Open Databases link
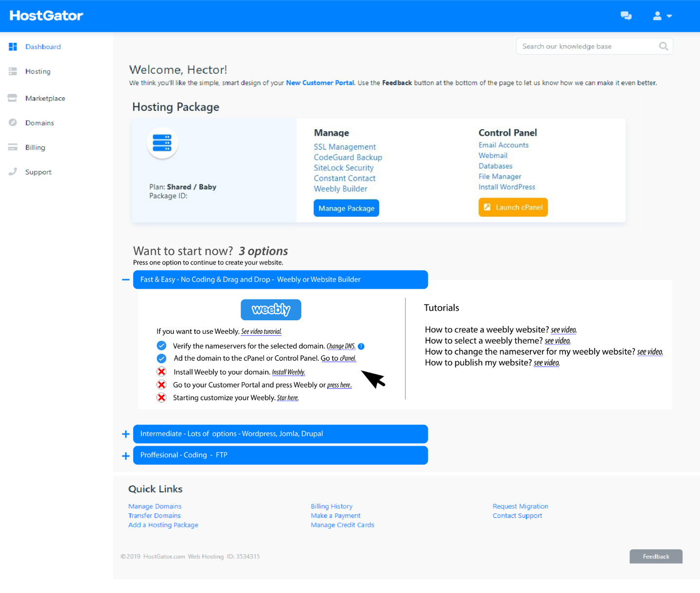The image size is (700, 593). [495, 166]
